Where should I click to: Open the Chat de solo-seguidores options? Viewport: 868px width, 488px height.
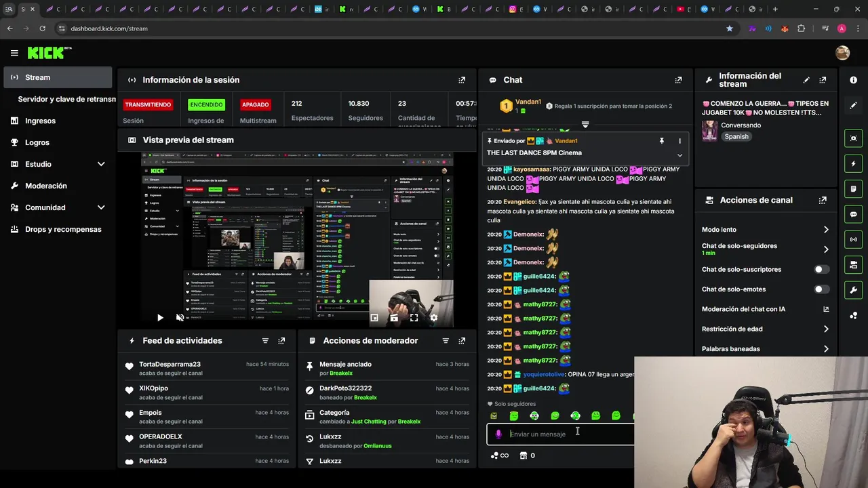(765, 249)
